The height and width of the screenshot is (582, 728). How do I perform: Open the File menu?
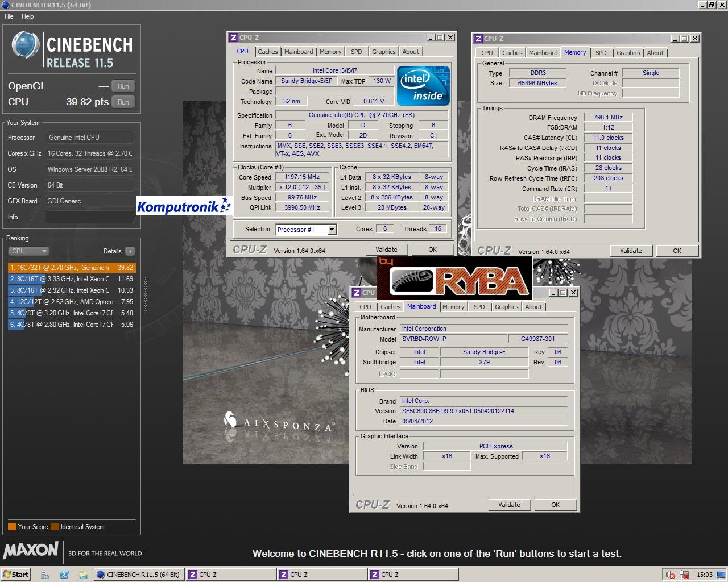pyautogui.click(x=9, y=16)
